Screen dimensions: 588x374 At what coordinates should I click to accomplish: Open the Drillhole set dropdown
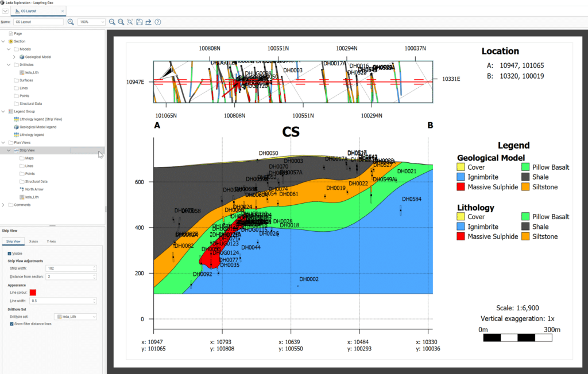pos(75,316)
